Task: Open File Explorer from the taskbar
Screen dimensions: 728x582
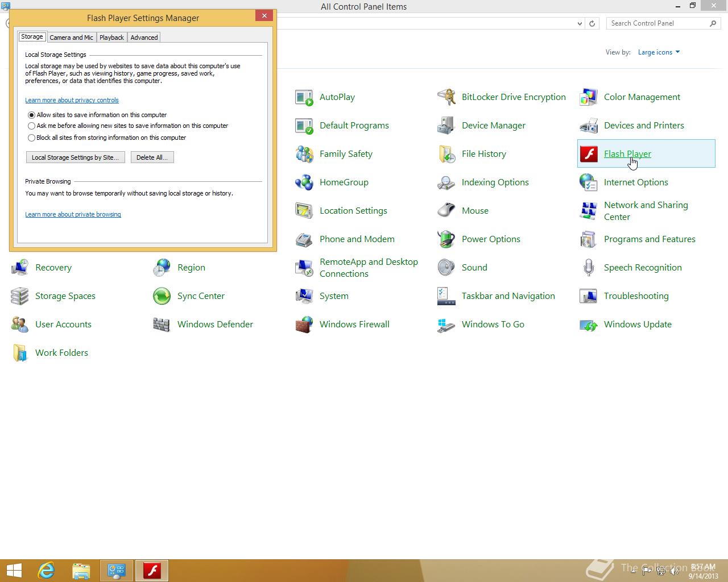Action: pos(81,571)
